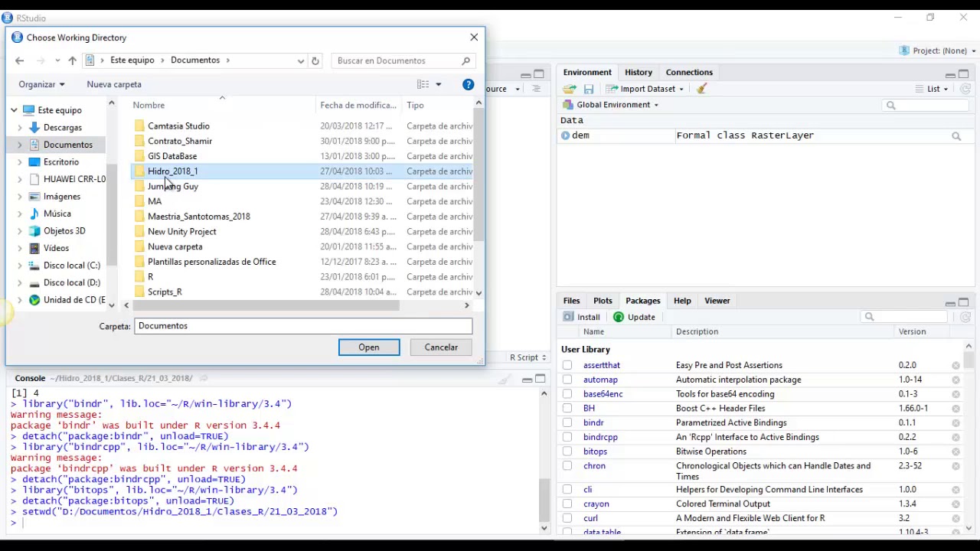The width and height of the screenshot is (980, 551).
Task: Switch to the History tab
Action: [x=639, y=73]
